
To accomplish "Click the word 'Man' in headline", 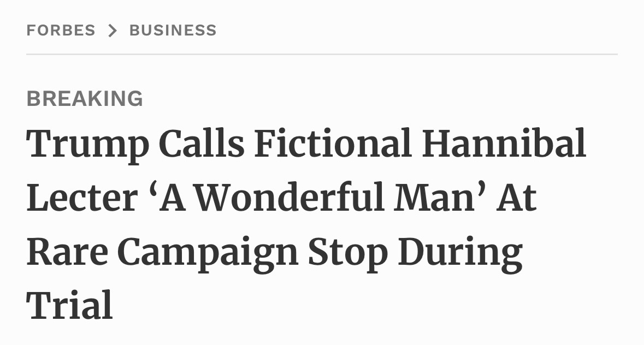I will pyautogui.click(x=435, y=198).
